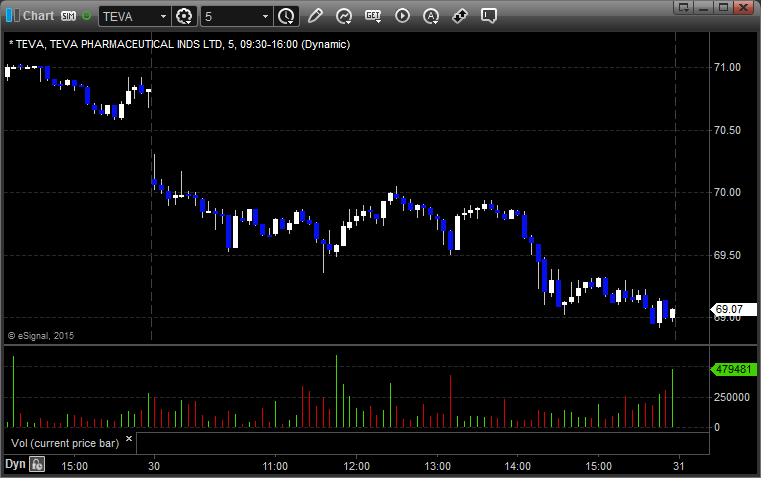
Task: Click the window options icon
Action: click(x=683, y=7)
